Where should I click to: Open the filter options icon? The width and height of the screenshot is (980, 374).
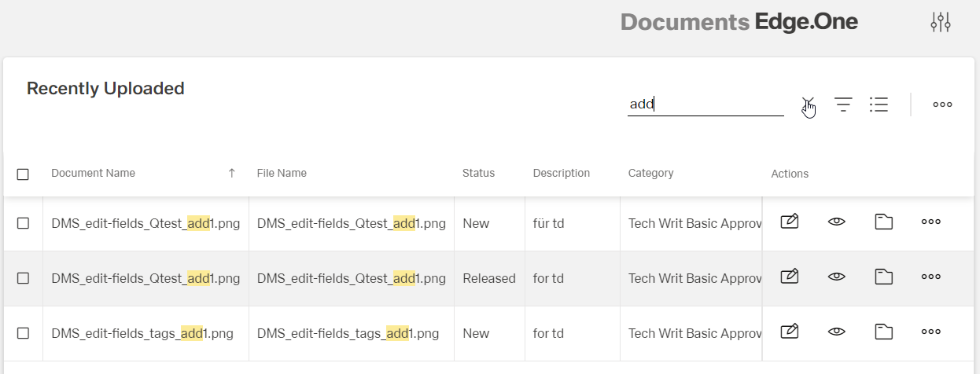click(843, 104)
